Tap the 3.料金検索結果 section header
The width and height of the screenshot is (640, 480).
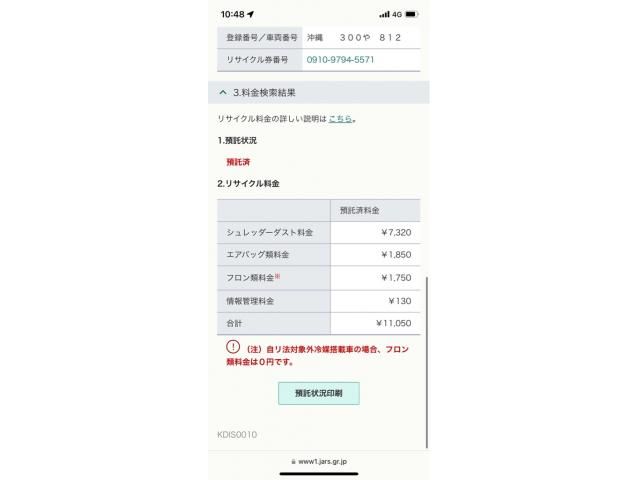[319, 92]
